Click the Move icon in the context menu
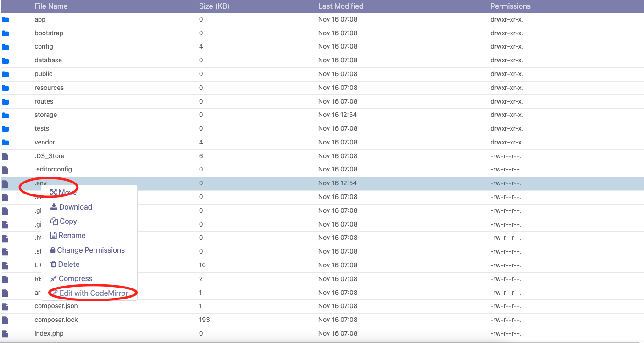The width and height of the screenshot is (644, 343). [x=55, y=193]
